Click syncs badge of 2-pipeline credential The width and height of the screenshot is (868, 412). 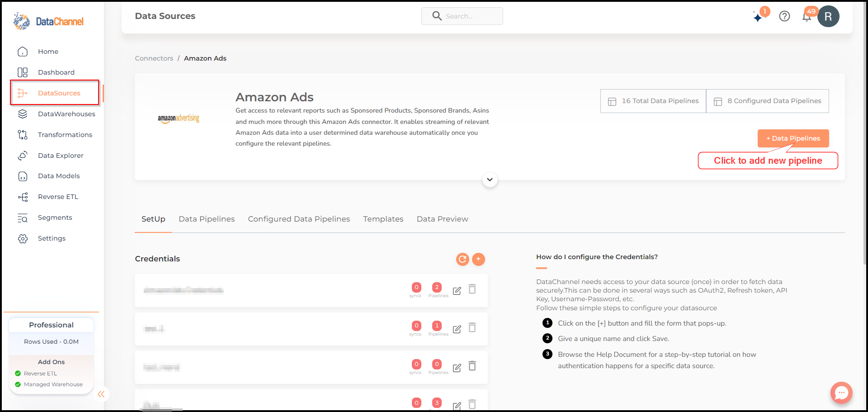click(x=416, y=287)
